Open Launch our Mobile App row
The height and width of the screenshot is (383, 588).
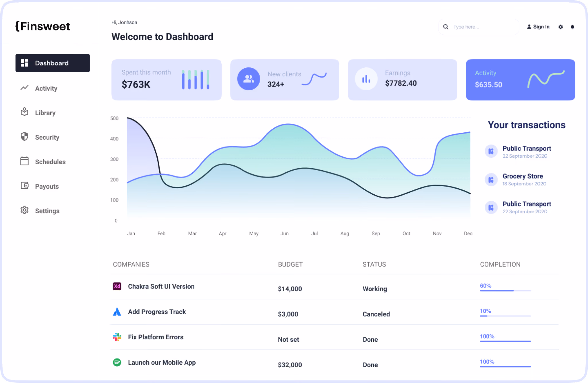334,362
